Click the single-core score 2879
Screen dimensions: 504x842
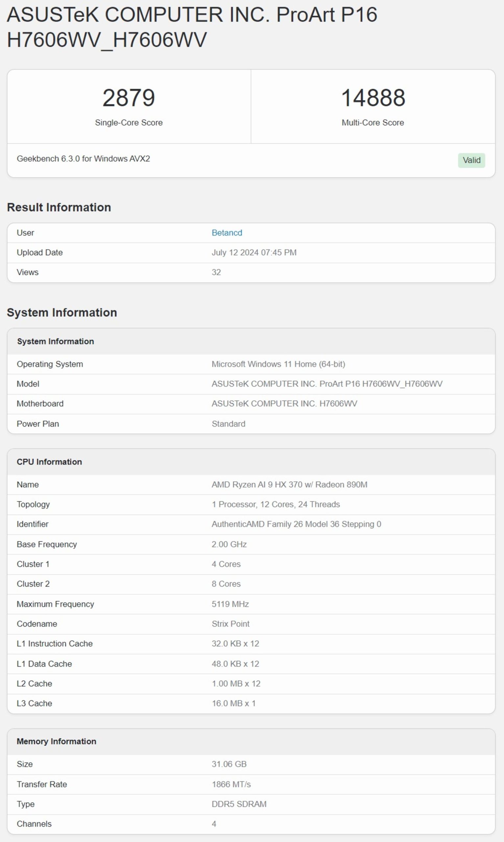tap(129, 98)
